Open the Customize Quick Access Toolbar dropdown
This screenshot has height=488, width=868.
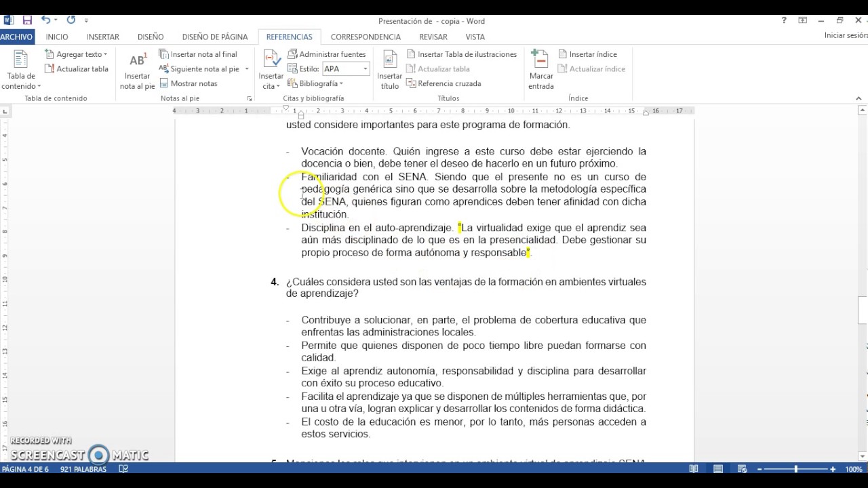point(86,21)
